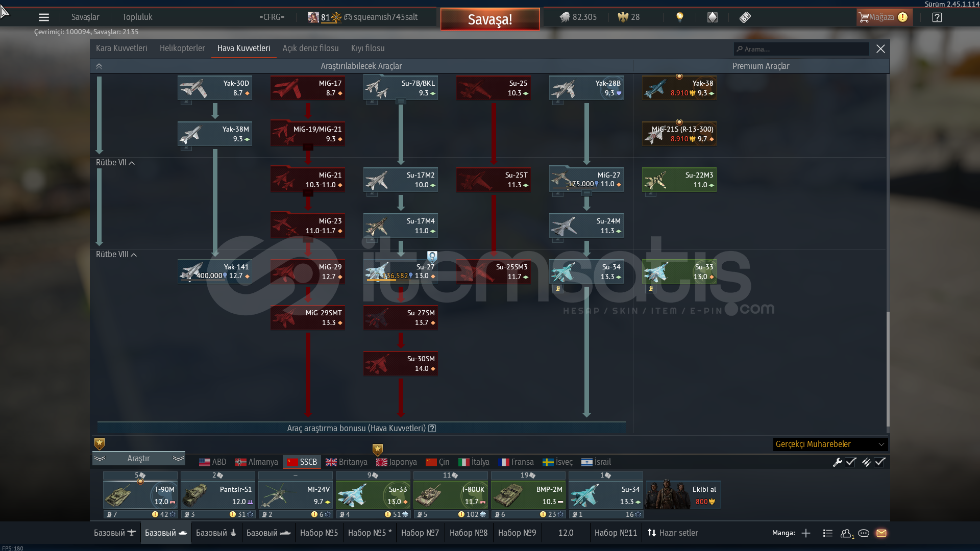Open the Mağaza store button
The image size is (980, 551).
point(884,17)
